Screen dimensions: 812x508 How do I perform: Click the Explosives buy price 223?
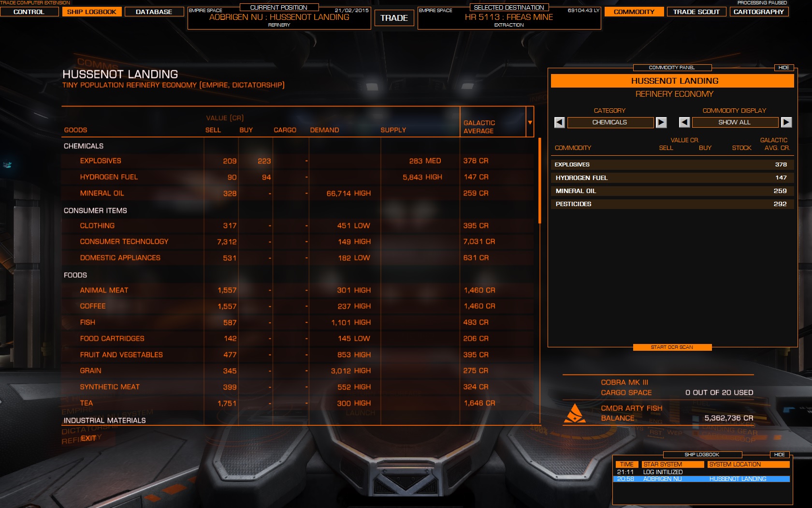click(264, 161)
